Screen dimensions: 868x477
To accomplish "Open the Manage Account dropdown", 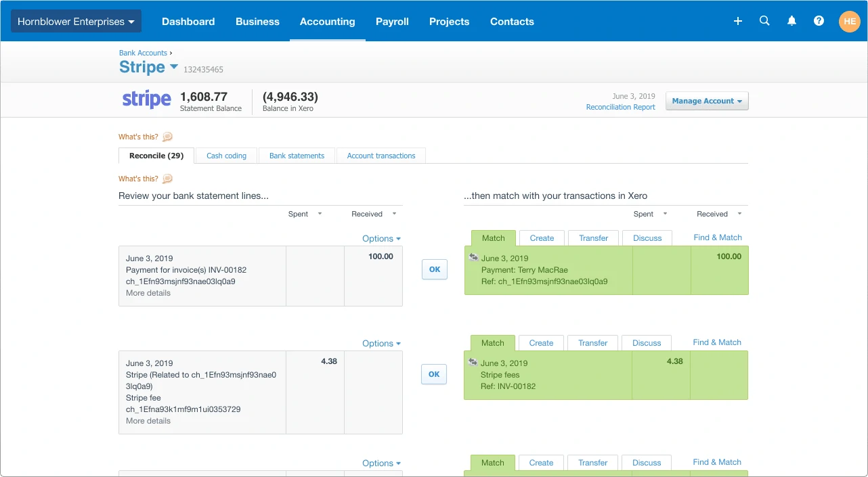I will pos(707,101).
